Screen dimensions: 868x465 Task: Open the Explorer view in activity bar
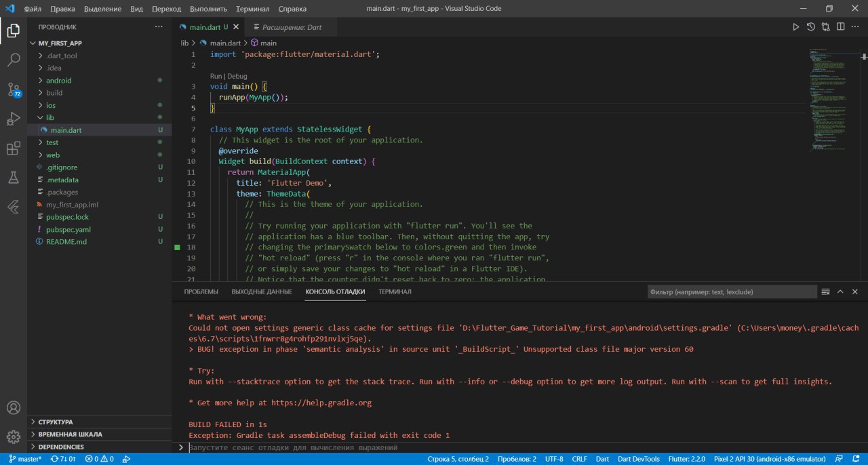click(x=13, y=31)
